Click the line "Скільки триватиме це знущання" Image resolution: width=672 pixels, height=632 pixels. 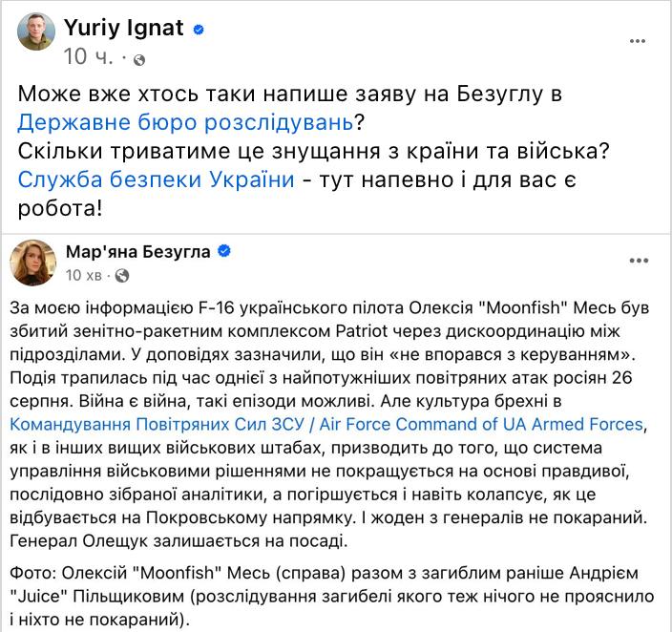point(317,152)
